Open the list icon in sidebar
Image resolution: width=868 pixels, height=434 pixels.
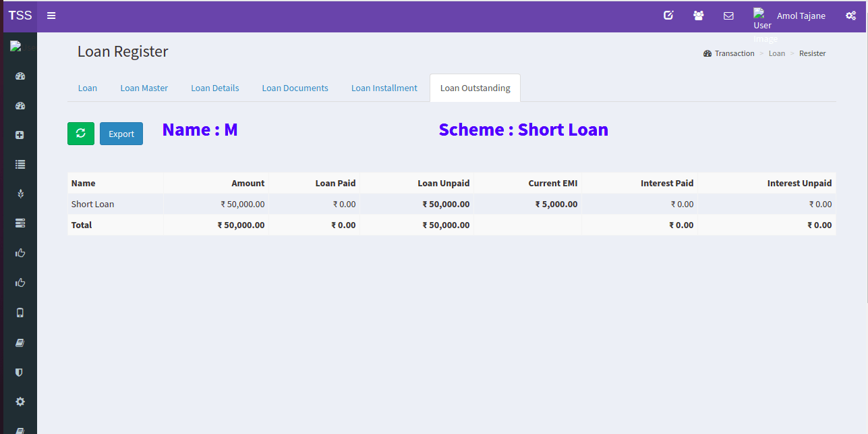[20, 164]
